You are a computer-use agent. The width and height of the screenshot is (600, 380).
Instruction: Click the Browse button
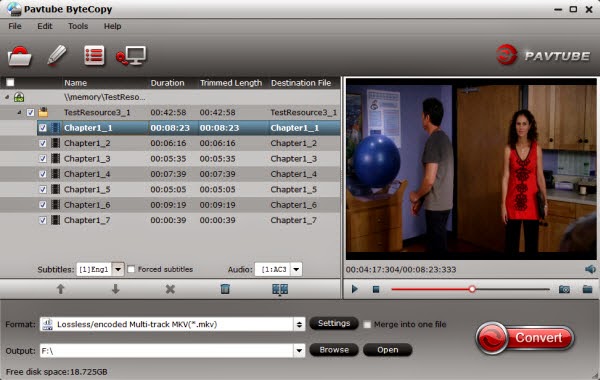(x=334, y=350)
